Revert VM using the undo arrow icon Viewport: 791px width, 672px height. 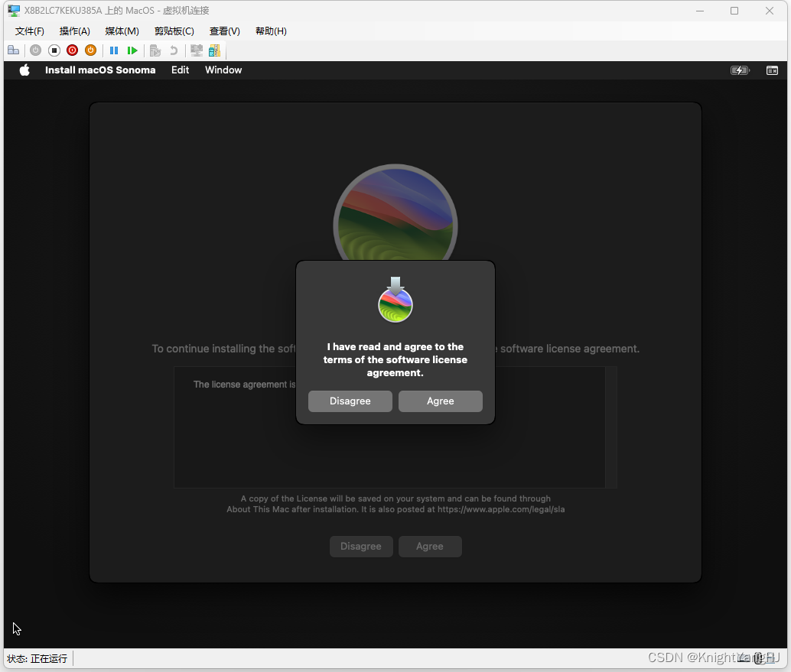pos(174,50)
